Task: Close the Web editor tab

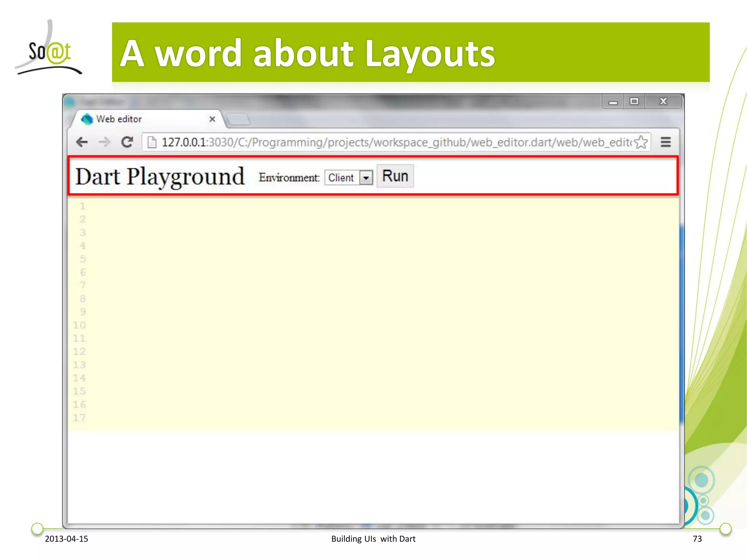Action: tap(212, 119)
